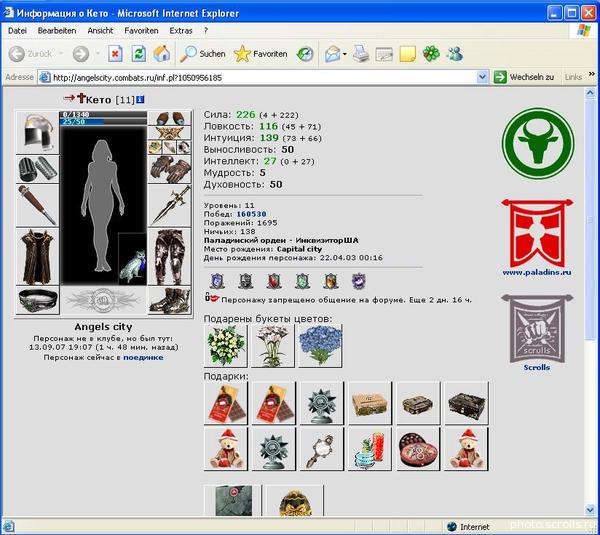Image resolution: width=600 pixels, height=535 pixels.
Task: Open the boots equipment slot
Action: [169, 300]
